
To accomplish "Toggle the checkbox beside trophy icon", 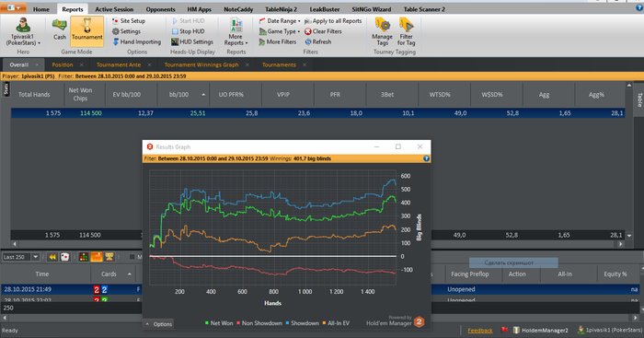I will [x=132, y=257].
